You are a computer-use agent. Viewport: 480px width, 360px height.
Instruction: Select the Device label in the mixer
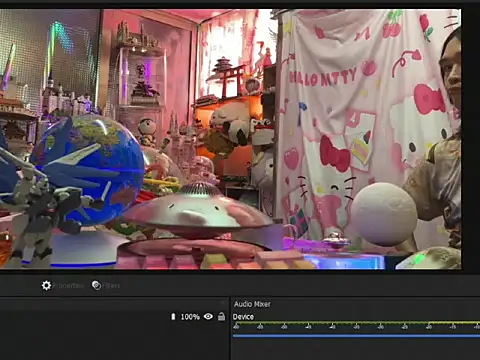click(x=243, y=317)
